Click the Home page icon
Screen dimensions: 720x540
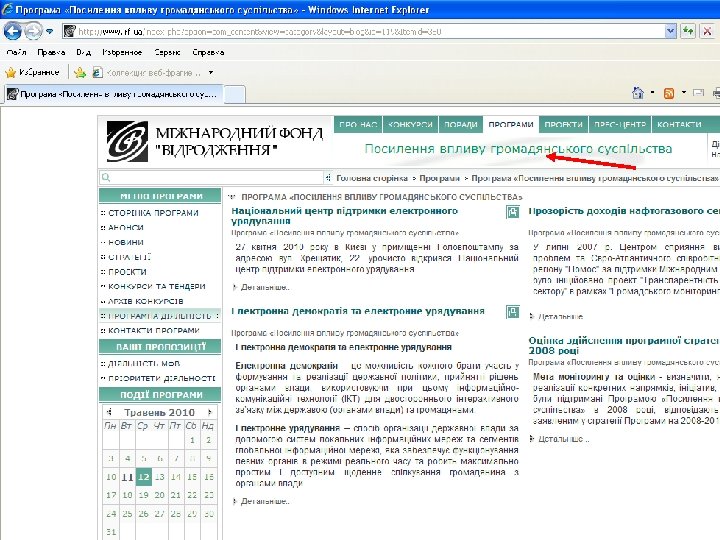click(638, 93)
